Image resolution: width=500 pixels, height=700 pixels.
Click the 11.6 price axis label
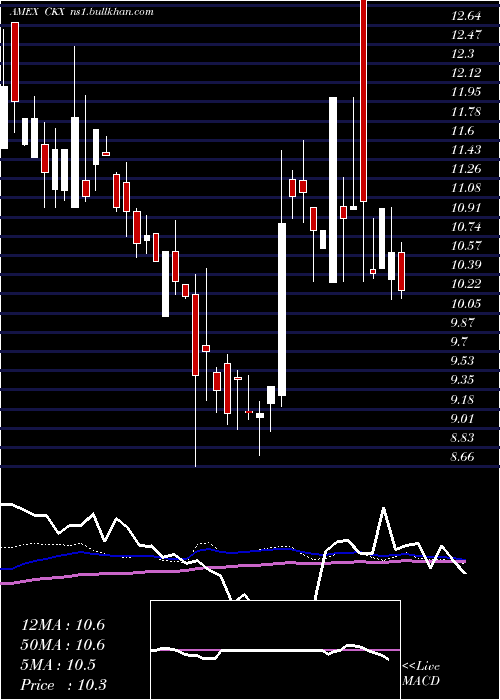(463, 131)
